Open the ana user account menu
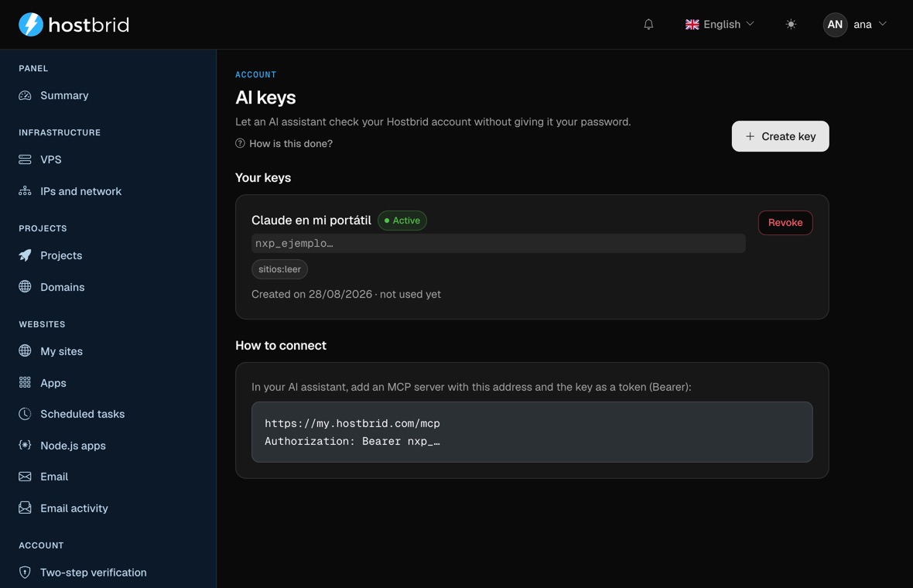The height and width of the screenshot is (588, 913). click(855, 25)
